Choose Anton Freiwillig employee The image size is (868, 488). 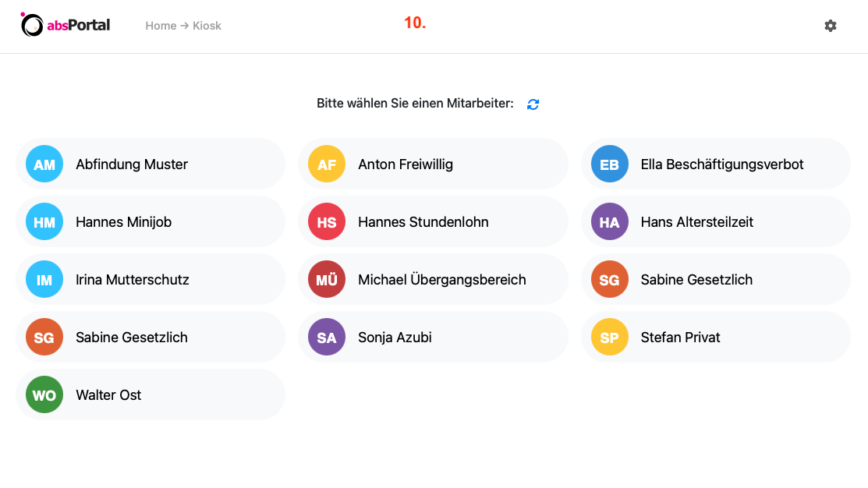[x=433, y=164]
